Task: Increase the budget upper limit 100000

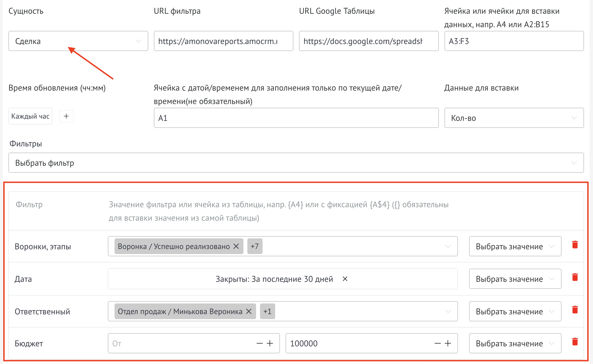Action: click(x=448, y=343)
